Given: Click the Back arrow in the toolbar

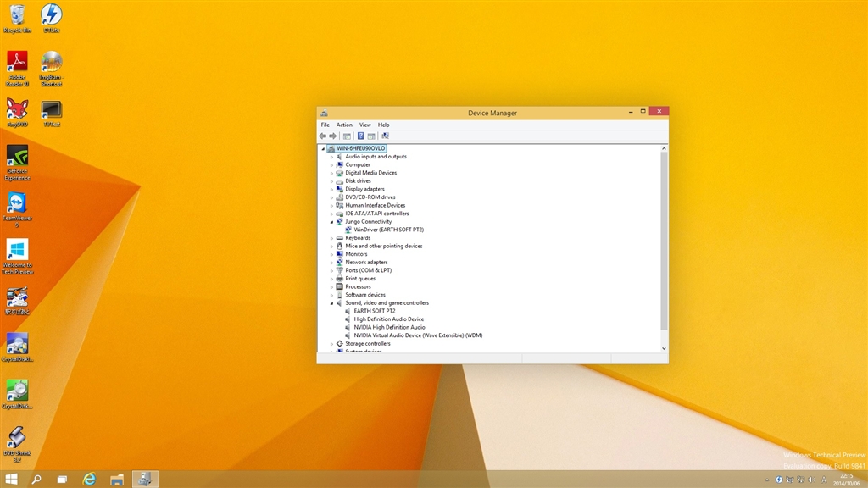Looking at the screenshot, I should pyautogui.click(x=323, y=136).
